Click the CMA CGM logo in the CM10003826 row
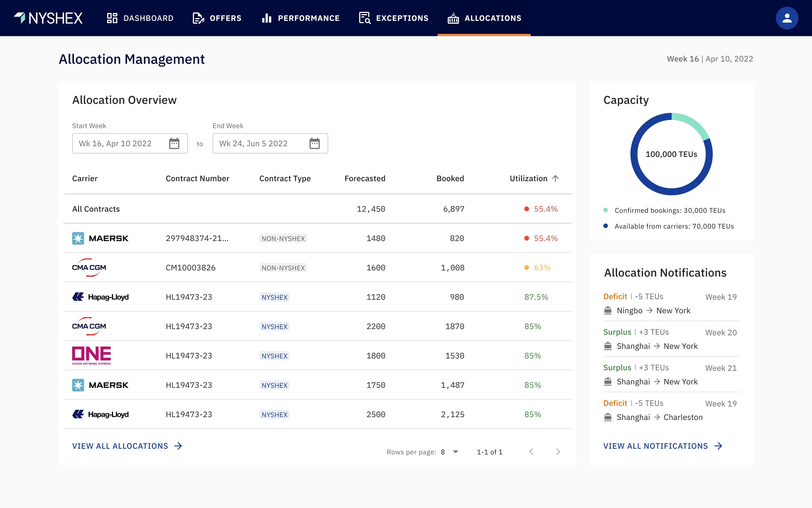 click(89, 268)
